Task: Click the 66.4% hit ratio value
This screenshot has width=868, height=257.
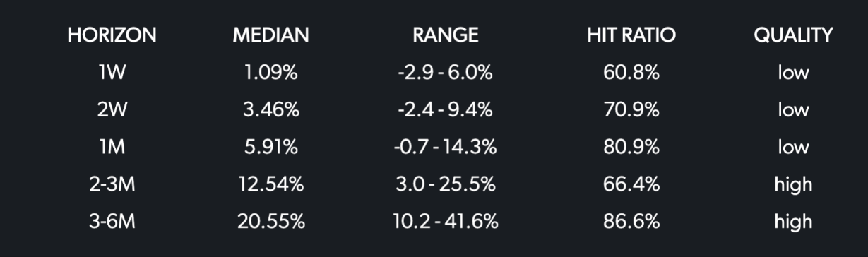Action: [x=631, y=184]
